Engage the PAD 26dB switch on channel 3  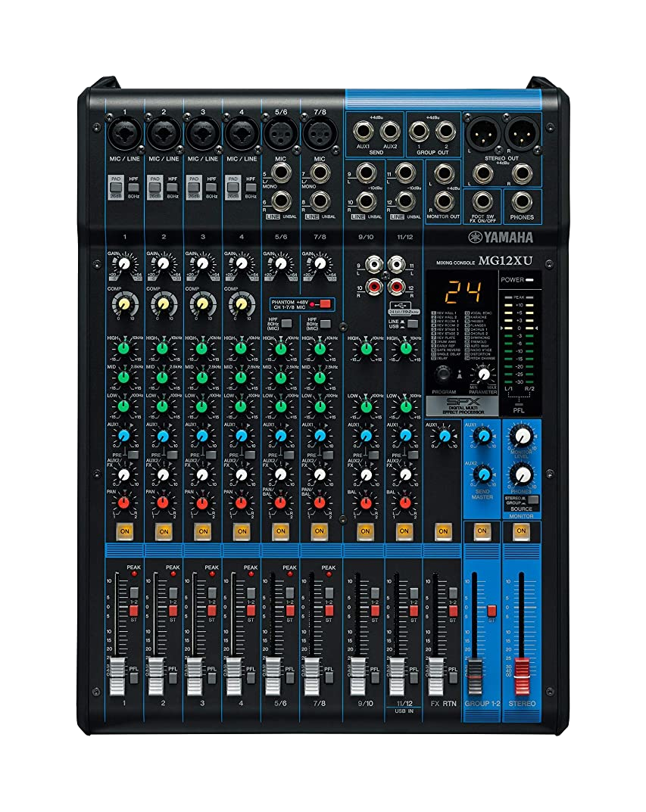(194, 186)
